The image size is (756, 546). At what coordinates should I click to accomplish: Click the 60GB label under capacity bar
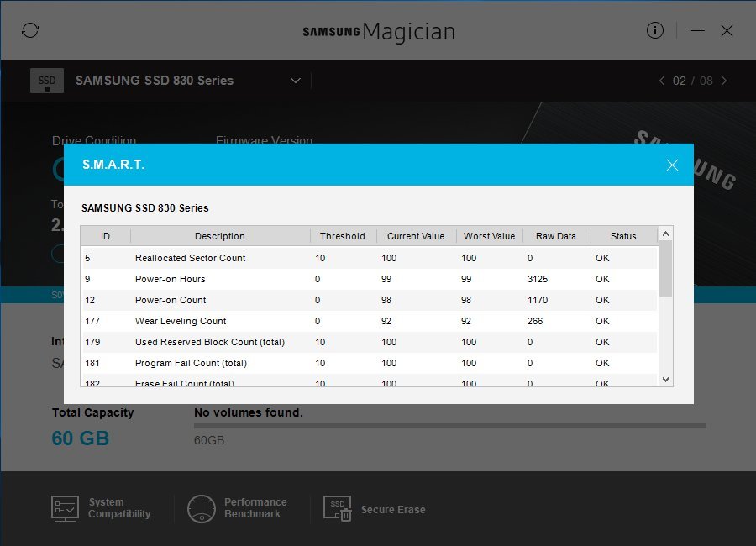coord(209,440)
